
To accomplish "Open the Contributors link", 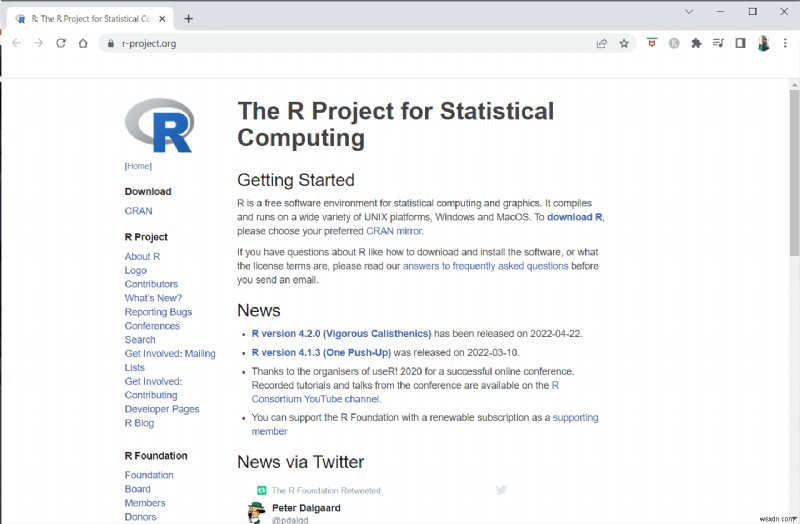I will [x=151, y=284].
